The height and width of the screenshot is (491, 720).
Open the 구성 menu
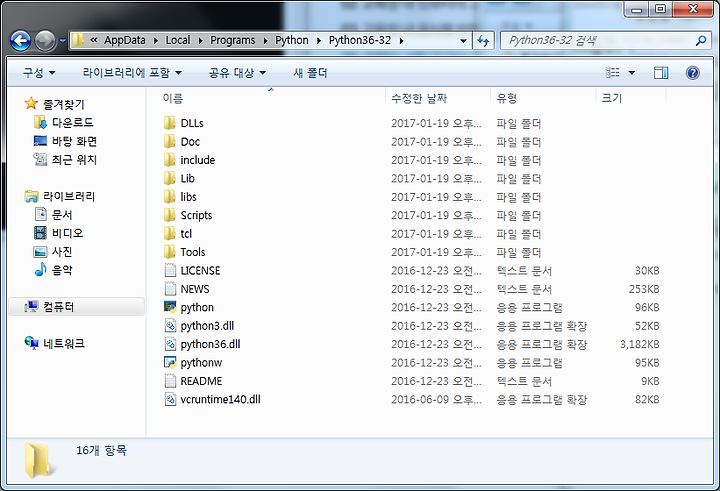point(39,73)
